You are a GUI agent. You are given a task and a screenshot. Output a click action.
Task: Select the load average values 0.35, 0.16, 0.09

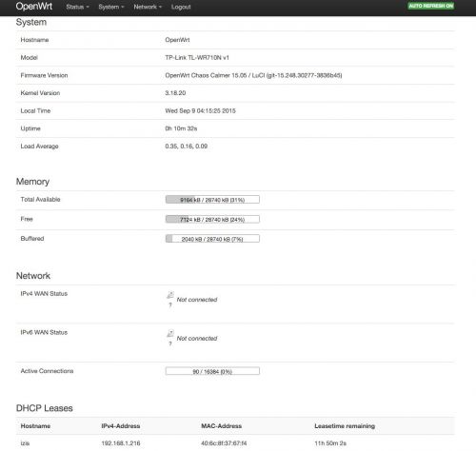tap(187, 147)
